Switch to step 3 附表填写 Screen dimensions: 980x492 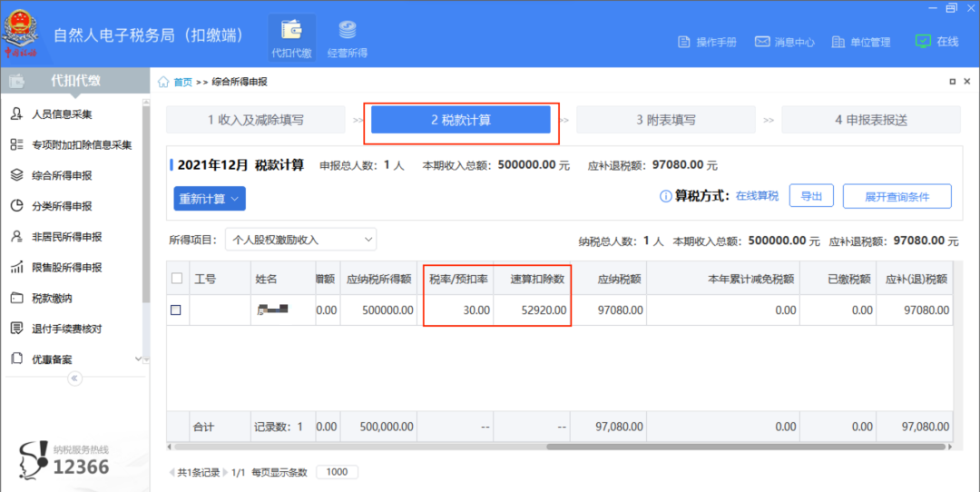[666, 120]
